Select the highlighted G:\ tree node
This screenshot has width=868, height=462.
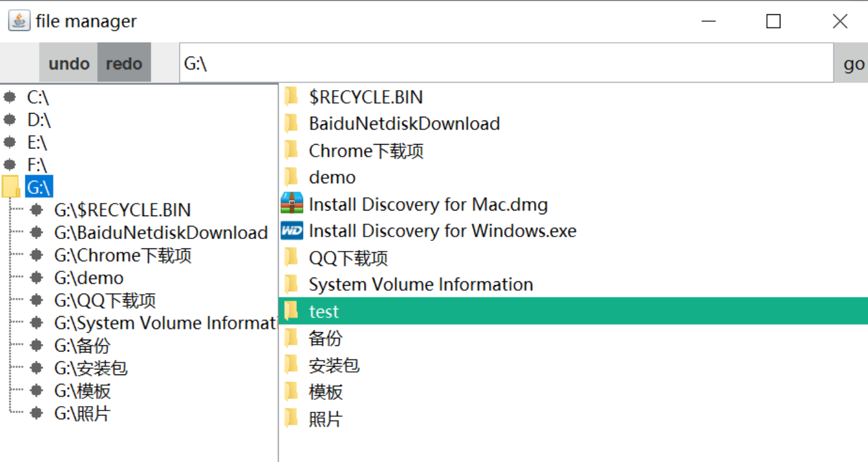pyautogui.click(x=40, y=186)
